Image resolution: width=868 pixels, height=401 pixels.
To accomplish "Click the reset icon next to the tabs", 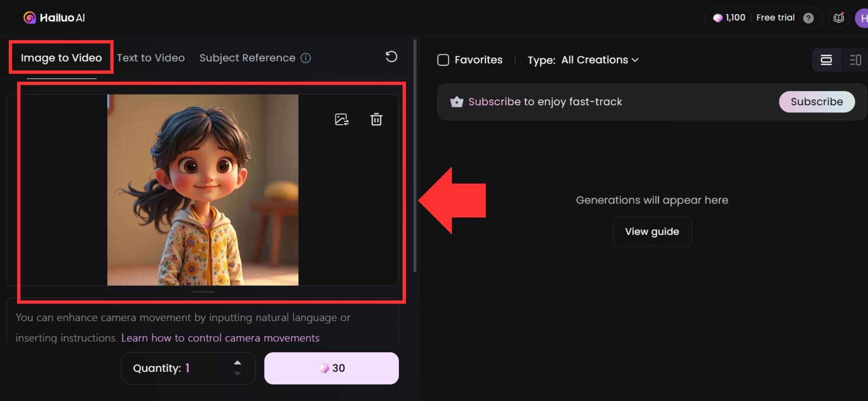I will point(391,57).
